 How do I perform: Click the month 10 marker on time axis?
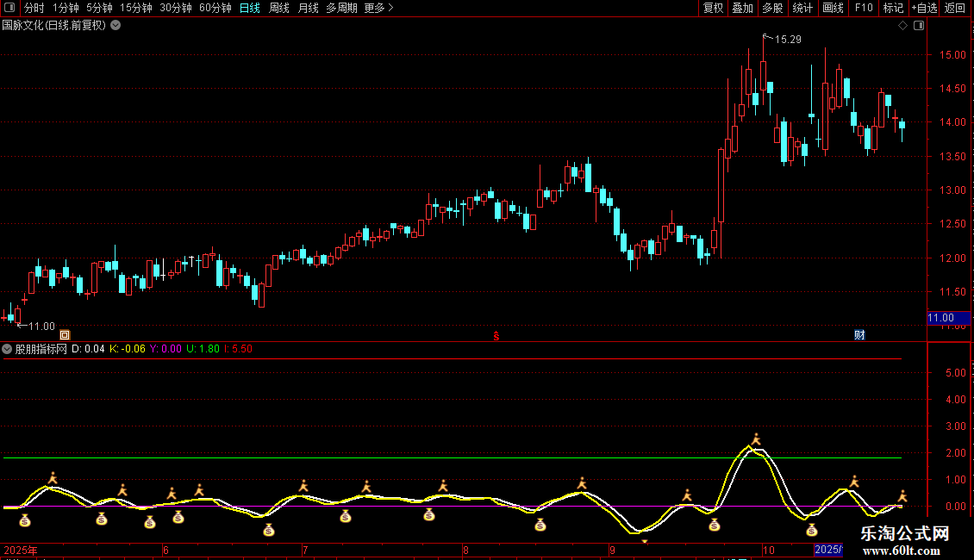click(768, 550)
